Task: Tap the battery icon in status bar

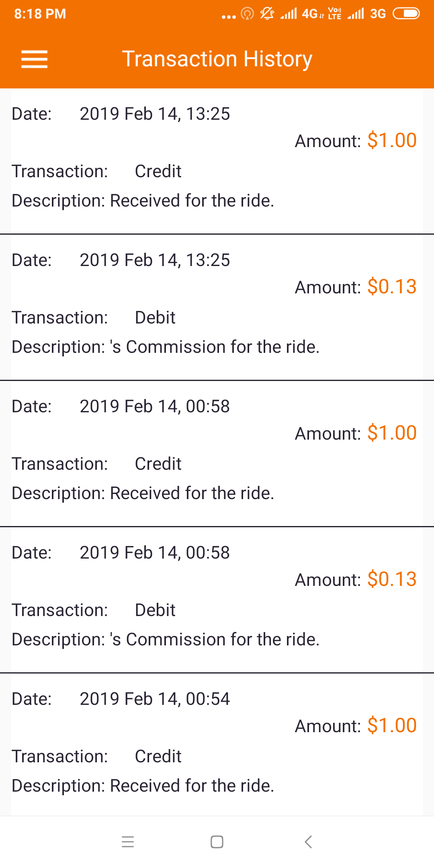Action: pos(406,14)
